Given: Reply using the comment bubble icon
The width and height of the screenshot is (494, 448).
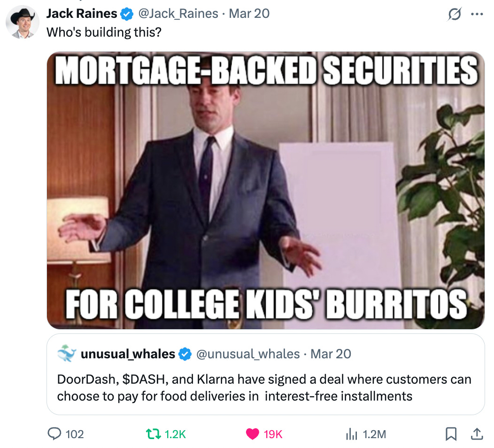Looking at the screenshot, I should point(54,434).
